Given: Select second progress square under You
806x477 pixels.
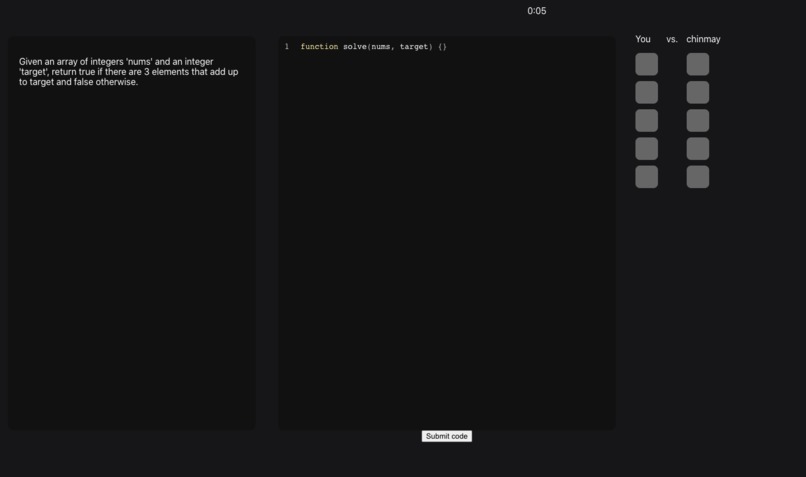Looking at the screenshot, I should click(x=646, y=93).
